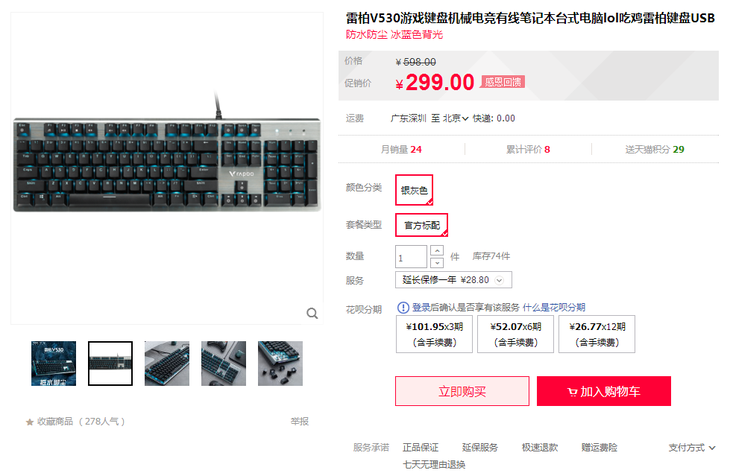Open the 月销量 monthly sales tab

(401, 150)
